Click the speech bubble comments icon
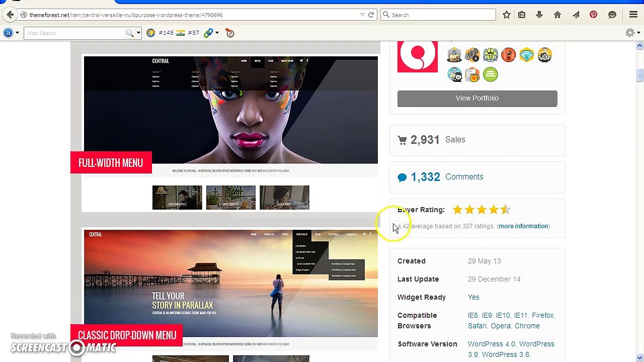Image resolution: width=644 pixels, height=362 pixels. [402, 177]
